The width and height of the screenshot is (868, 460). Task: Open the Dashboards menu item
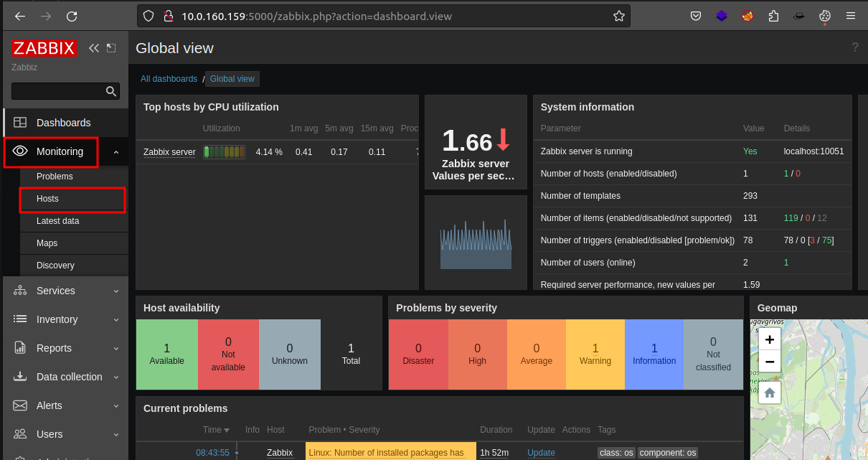65,123
